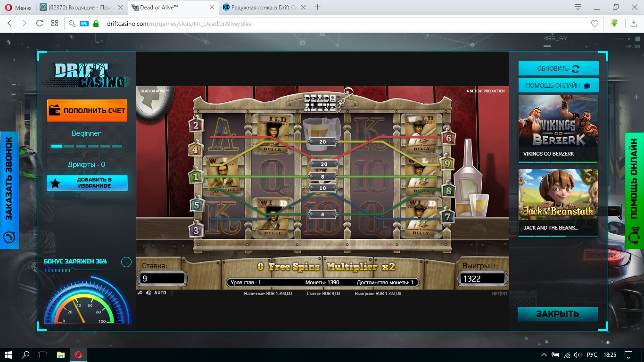This screenshot has width=644, height=362.
Task: Click the green padlock security icon
Action: coord(96,24)
